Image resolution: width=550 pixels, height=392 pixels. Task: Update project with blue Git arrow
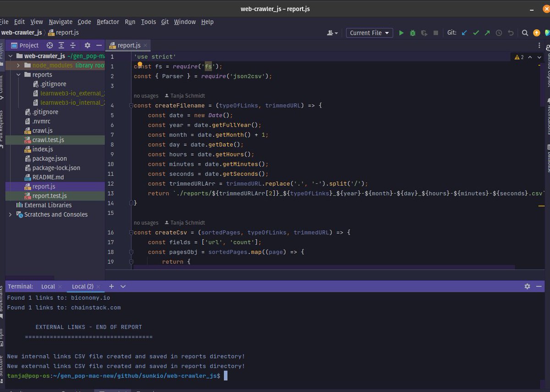[464, 33]
